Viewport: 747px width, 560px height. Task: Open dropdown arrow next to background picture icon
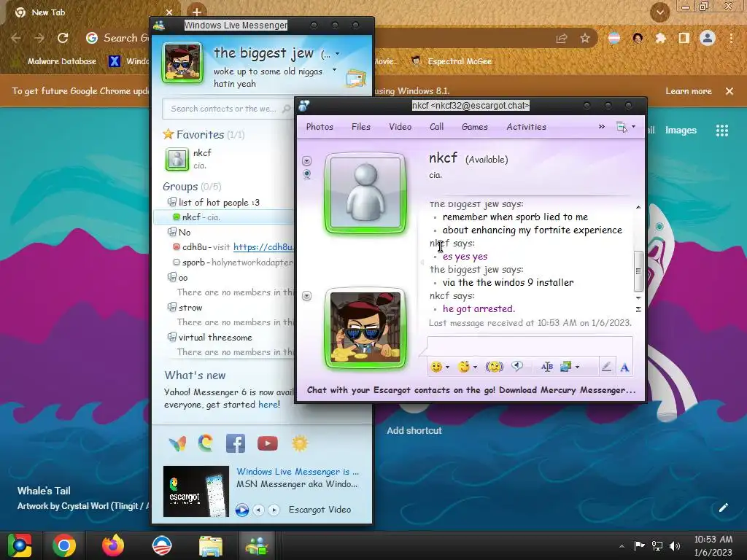point(577,367)
